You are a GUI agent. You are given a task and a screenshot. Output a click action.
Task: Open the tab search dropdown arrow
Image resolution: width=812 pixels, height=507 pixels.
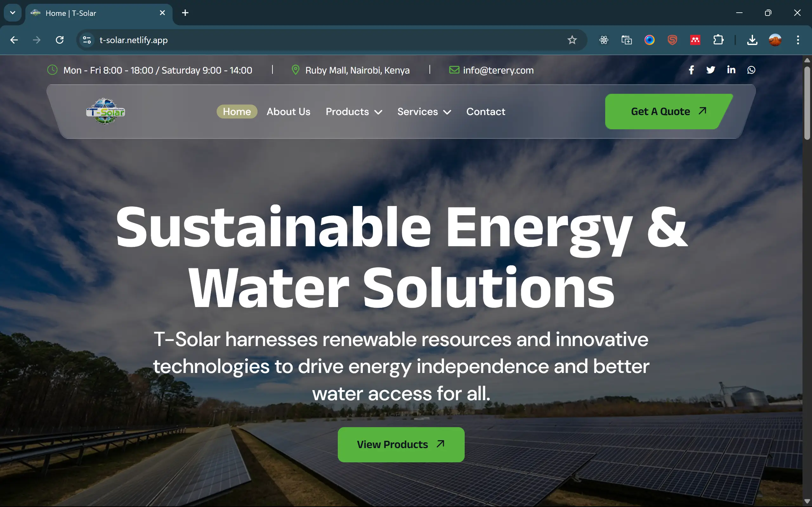(x=13, y=13)
